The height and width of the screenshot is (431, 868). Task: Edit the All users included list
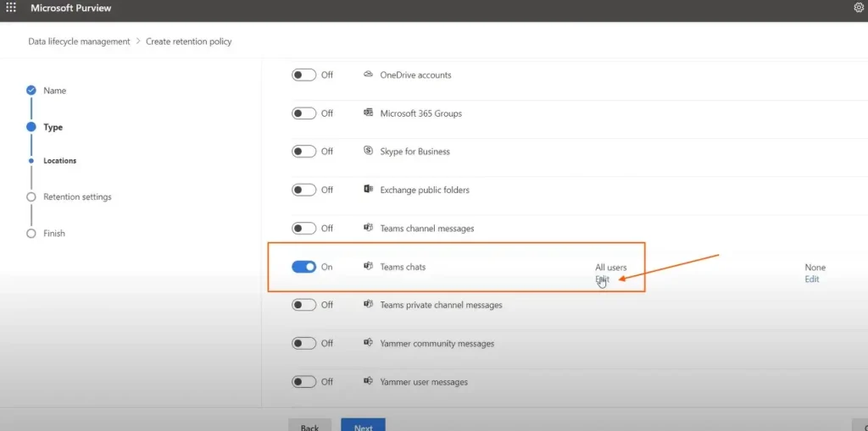pos(602,279)
